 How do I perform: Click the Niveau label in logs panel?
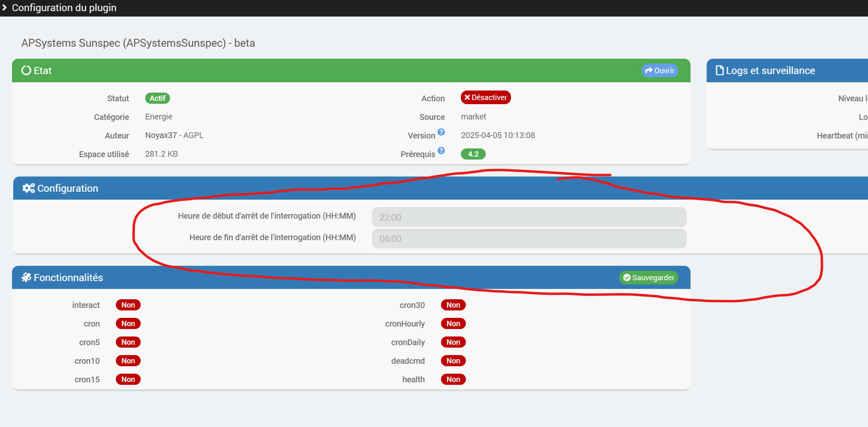tap(852, 98)
